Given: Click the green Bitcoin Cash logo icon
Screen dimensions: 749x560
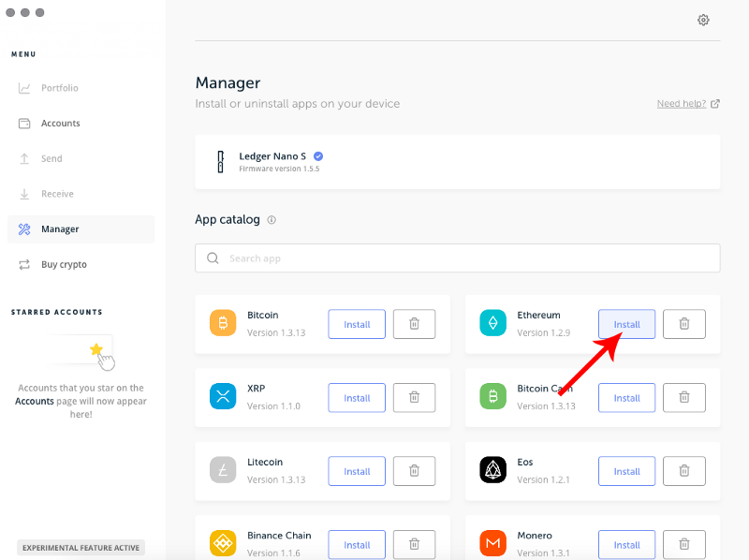Looking at the screenshot, I should point(493,396).
